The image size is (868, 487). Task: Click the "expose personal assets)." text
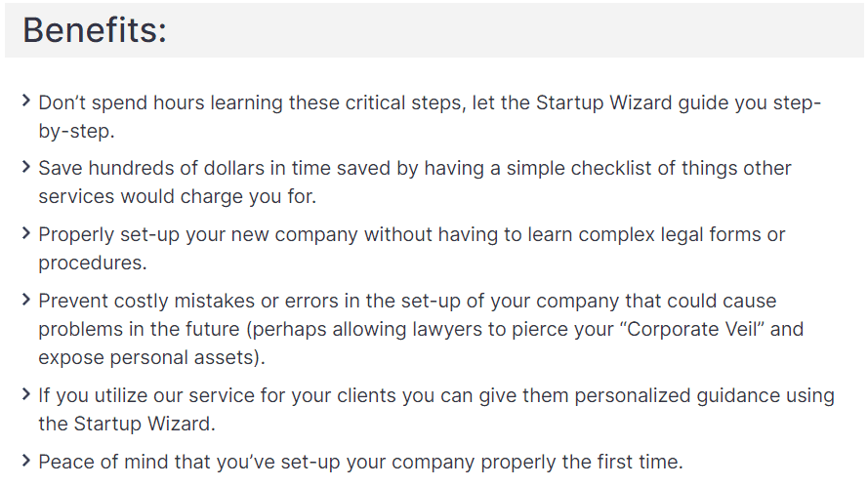151,357
